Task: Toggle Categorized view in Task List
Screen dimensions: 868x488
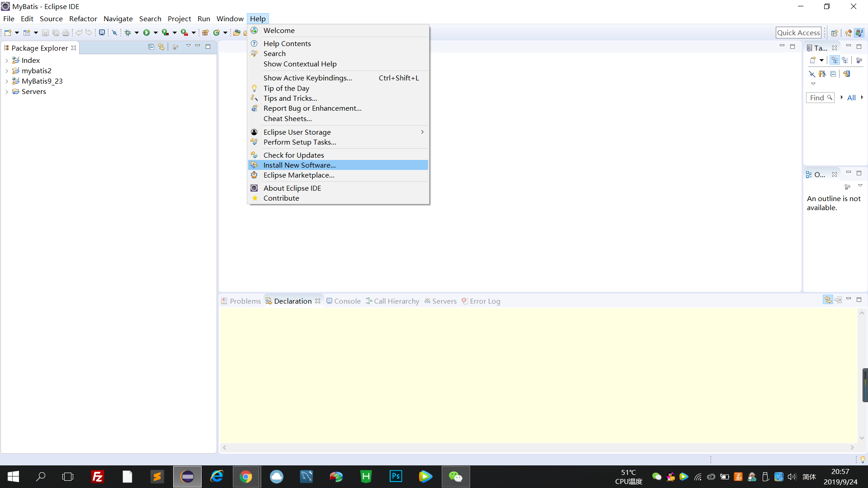Action: pyautogui.click(x=835, y=60)
